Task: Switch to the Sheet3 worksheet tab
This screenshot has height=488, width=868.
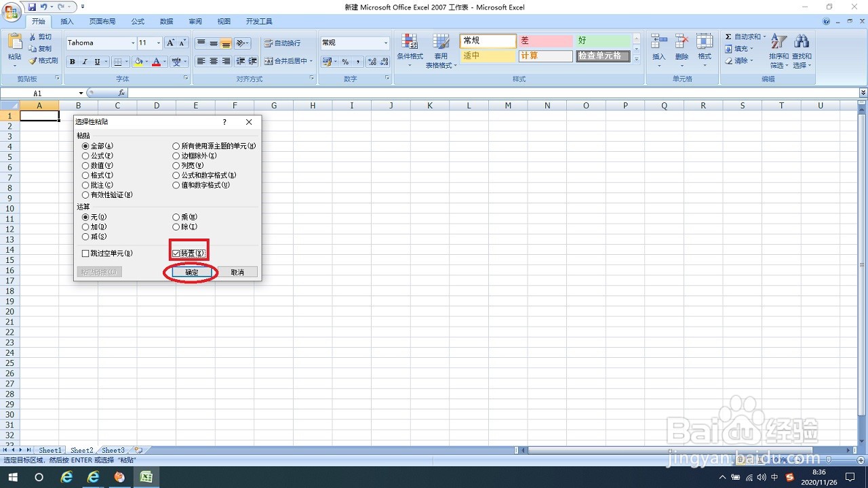Action: coord(113,450)
